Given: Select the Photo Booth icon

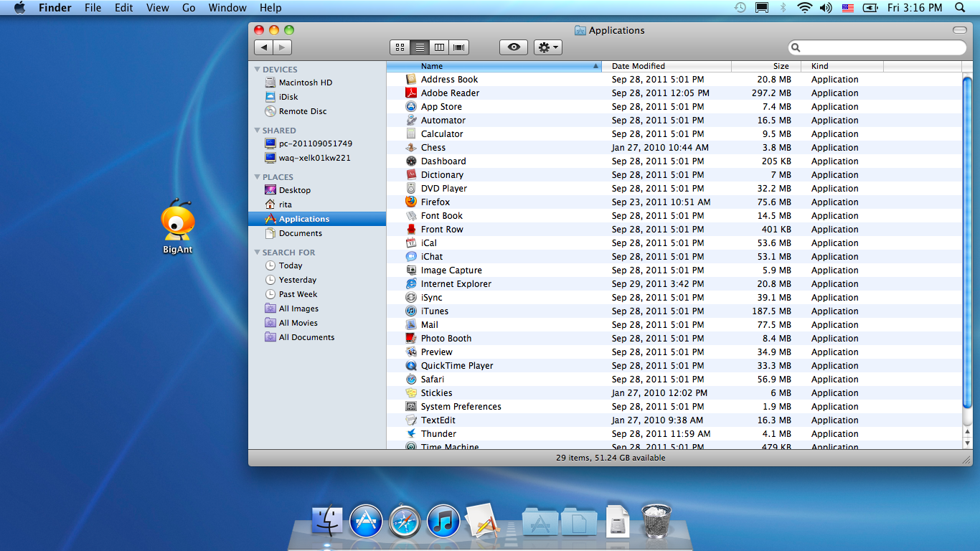Looking at the screenshot, I should (411, 339).
